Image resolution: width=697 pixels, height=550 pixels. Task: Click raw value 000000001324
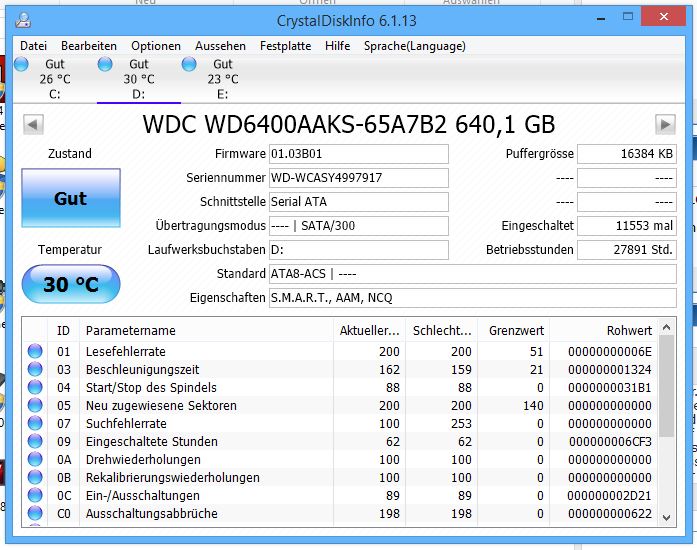click(609, 369)
